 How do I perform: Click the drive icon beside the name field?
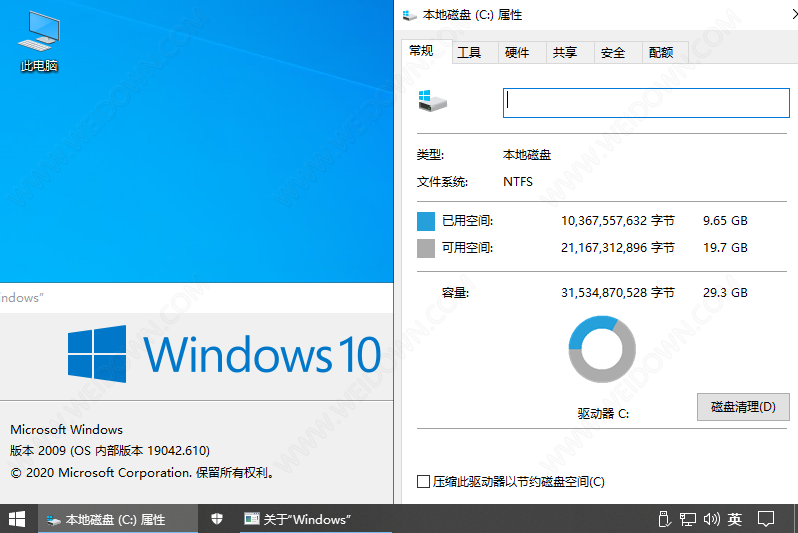point(432,101)
